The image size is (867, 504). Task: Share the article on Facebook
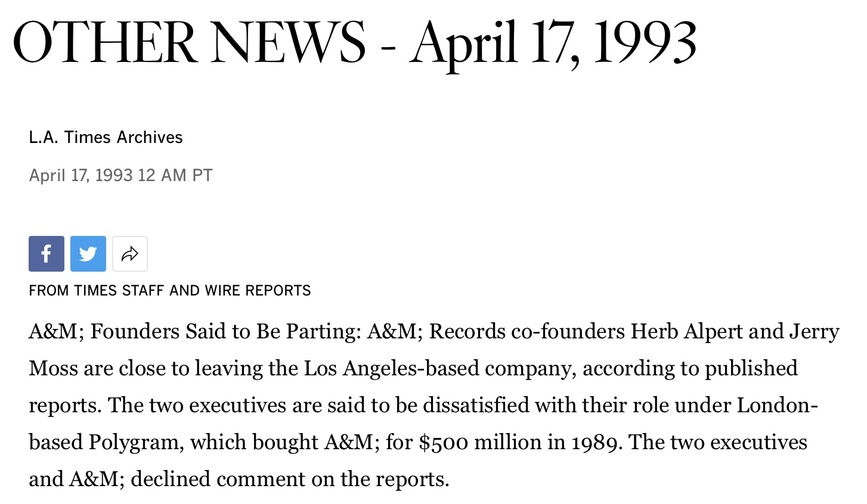(x=46, y=254)
